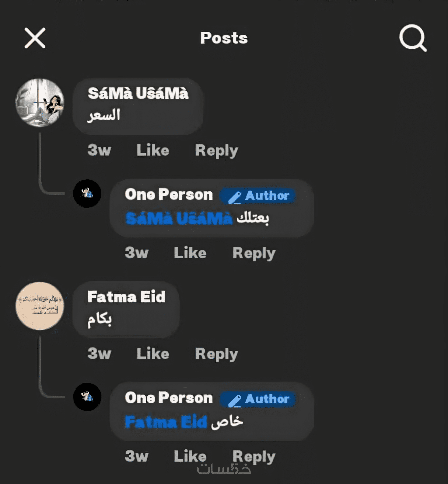Click Author badge on first One Person reply
Image resolution: width=448 pixels, height=484 pixels.
[258, 196]
